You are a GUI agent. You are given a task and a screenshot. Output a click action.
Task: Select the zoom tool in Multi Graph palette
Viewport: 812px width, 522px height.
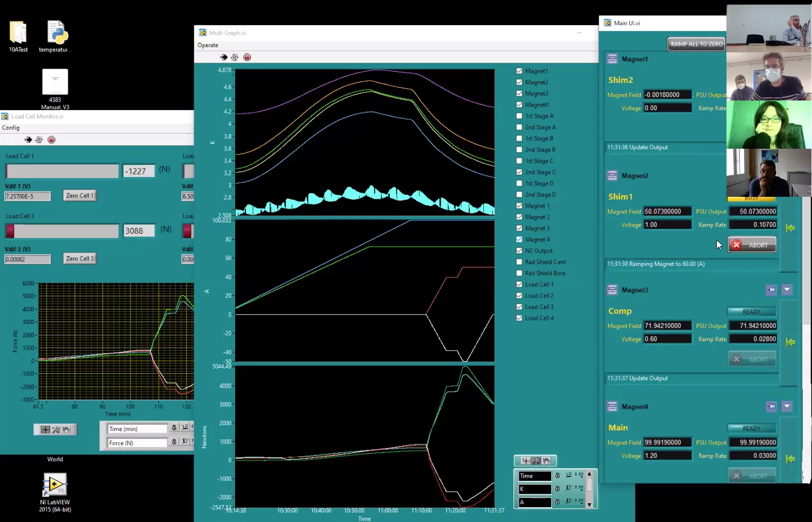coord(536,460)
